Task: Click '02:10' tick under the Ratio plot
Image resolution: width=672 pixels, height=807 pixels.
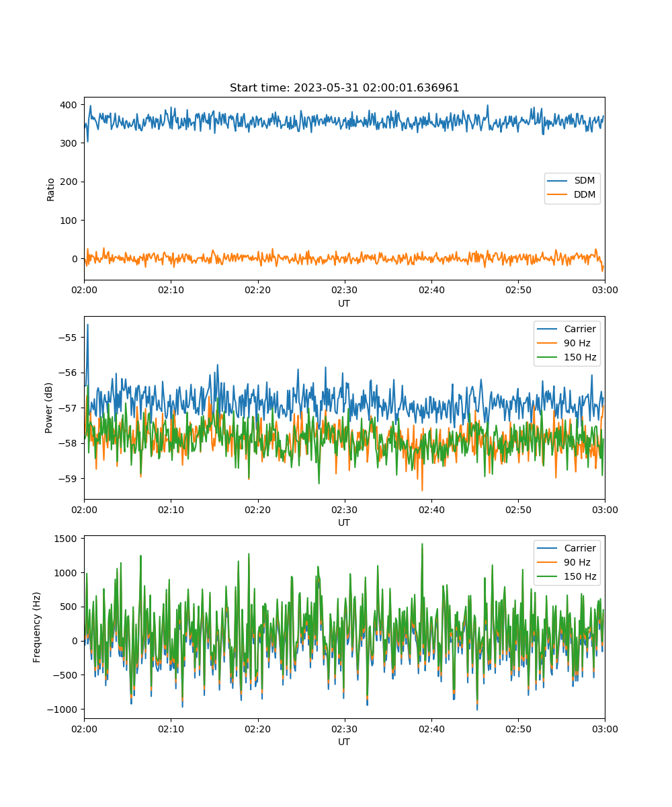Action: point(171,290)
